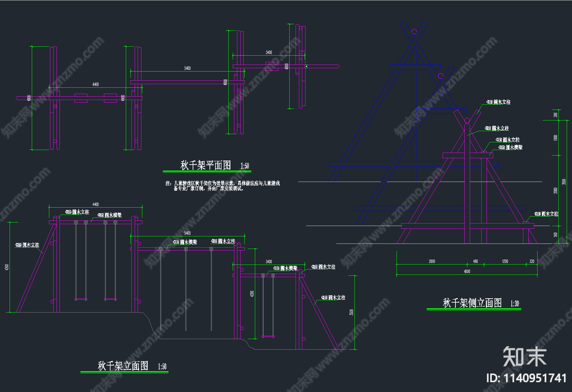Select the 1:50 scale beside 秋千架平面图
This screenshot has width=572, height=392.
pos(245,166)
